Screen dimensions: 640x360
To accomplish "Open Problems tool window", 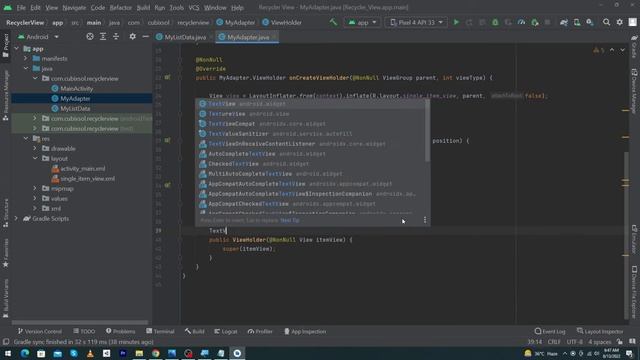I will (120, 331).
